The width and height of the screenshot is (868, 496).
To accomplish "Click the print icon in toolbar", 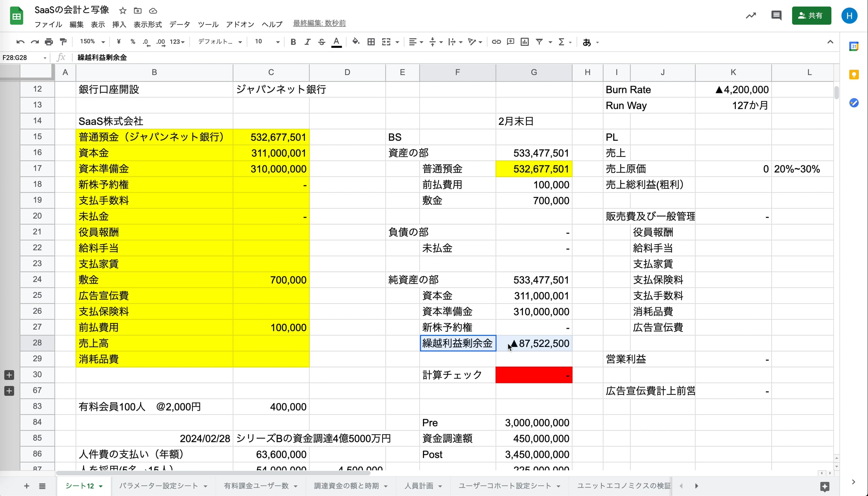I will [x=49, y=42].
